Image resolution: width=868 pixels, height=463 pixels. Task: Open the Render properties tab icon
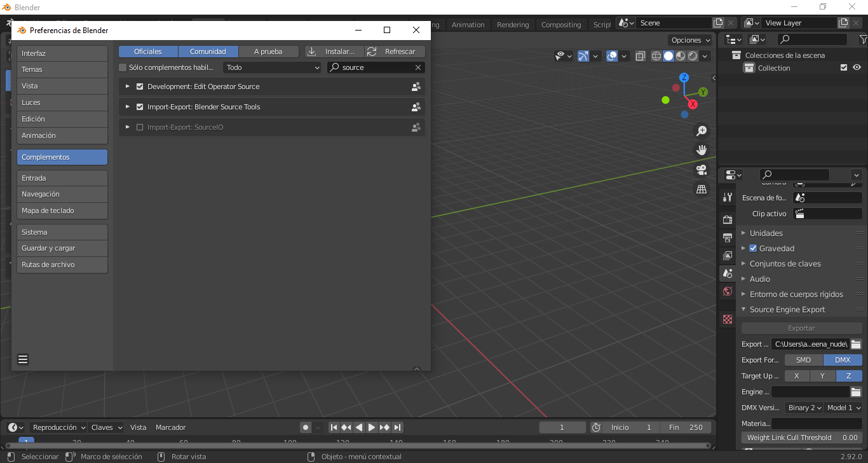coord(728,219)
